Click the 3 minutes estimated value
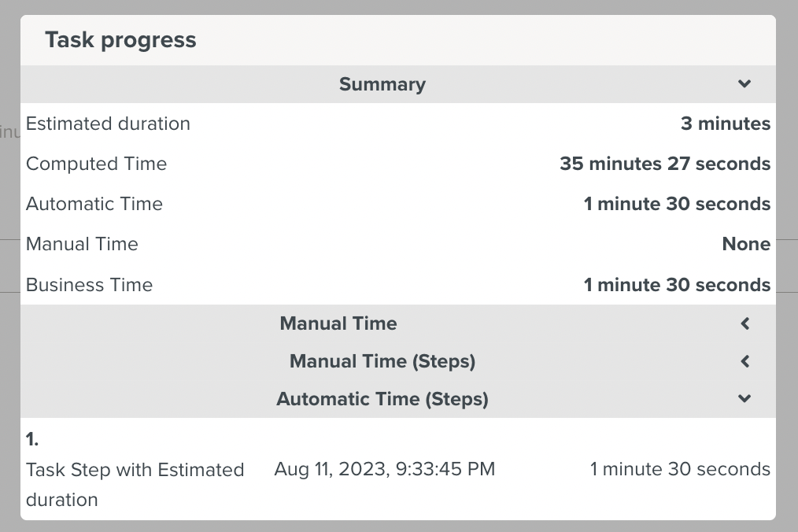This screenshot has width=798, height=532. 725,124
